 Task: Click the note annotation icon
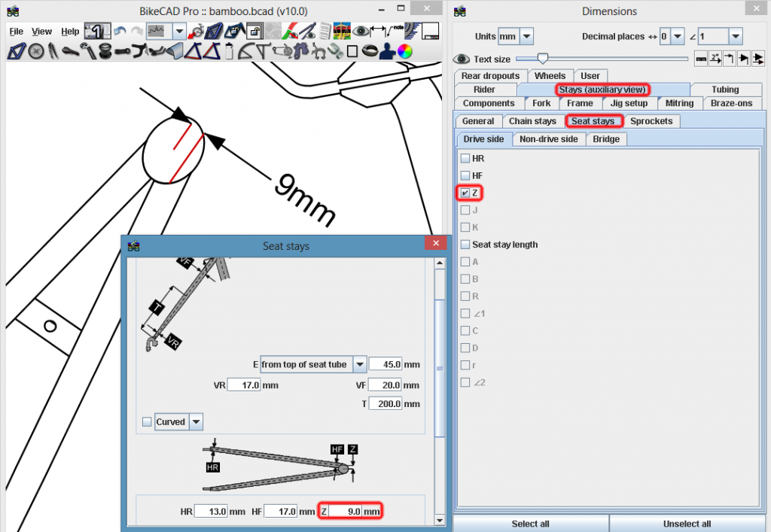pyautogui.click(x=395, y=32)
